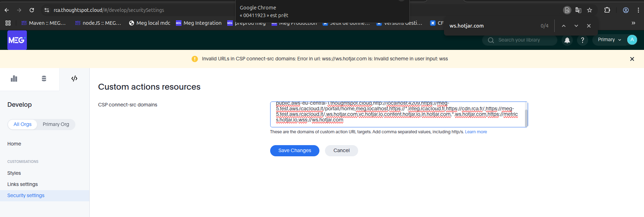This screenshot has height=217, width=644.
Task: Open the notifications bell
Action: (x=567, y=40)
